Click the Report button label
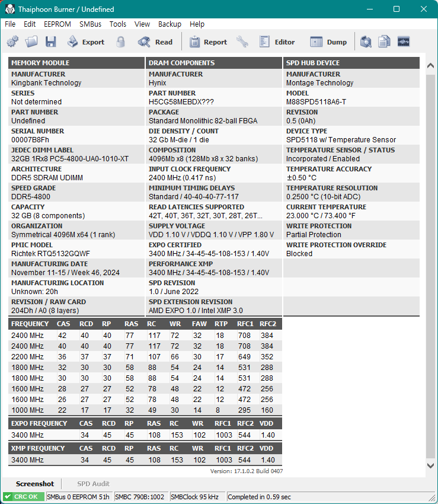Viewport: 438px width, 504px height. 215,42
